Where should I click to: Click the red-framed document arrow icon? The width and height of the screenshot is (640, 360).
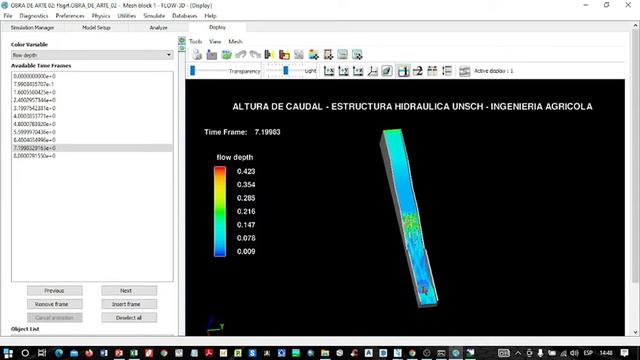(328, 54)
